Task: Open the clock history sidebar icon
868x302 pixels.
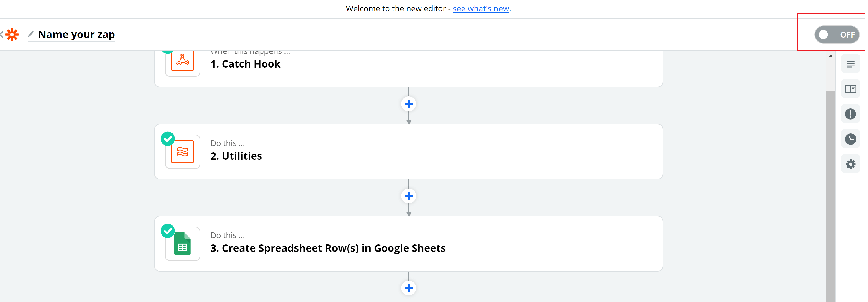Action: [x=850, y=139]
